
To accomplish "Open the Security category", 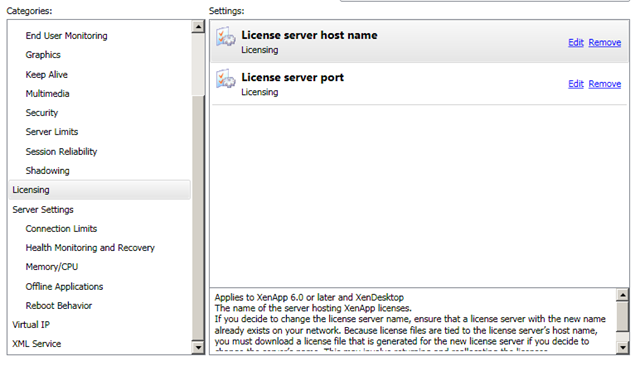I will click(42, 113).
